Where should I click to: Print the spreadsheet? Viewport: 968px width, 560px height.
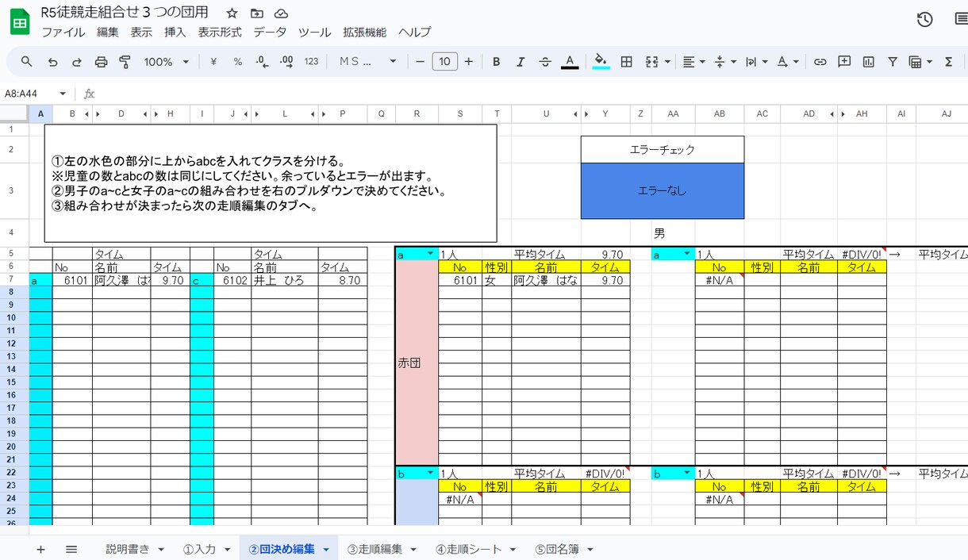pyautogui.click(x=101, y=62)
